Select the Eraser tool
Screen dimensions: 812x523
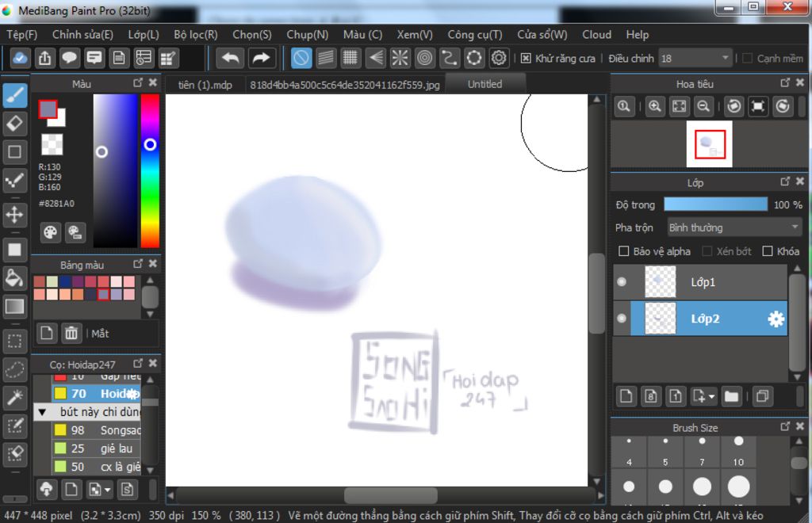point(14,124)
